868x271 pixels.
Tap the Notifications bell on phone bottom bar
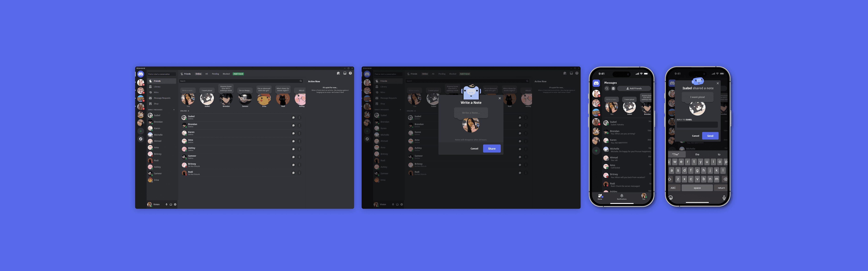pos(622,196)
